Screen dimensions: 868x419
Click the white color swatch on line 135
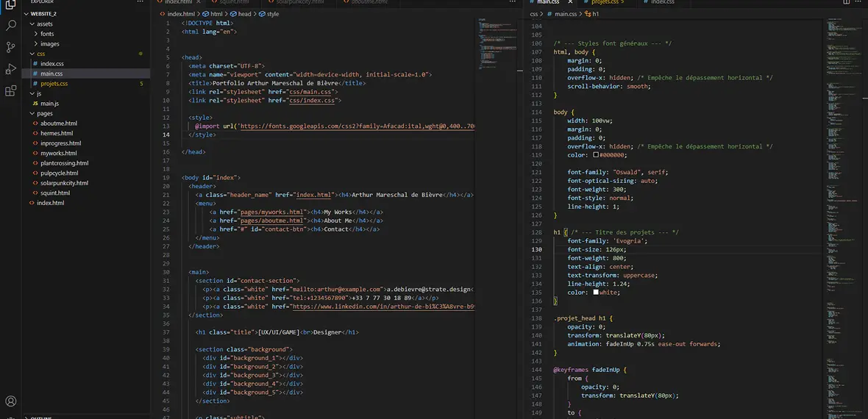click(x=597, y=293)
